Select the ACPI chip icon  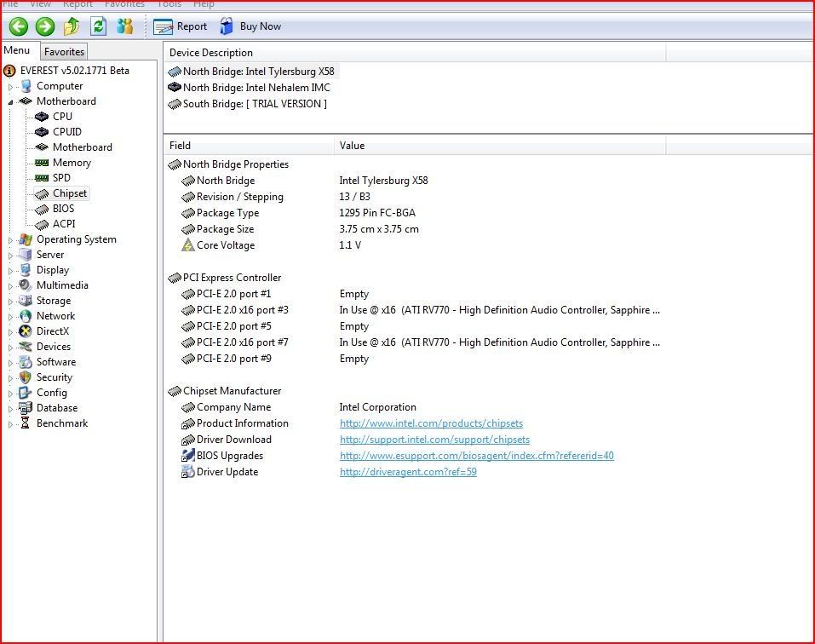[42, 225]
